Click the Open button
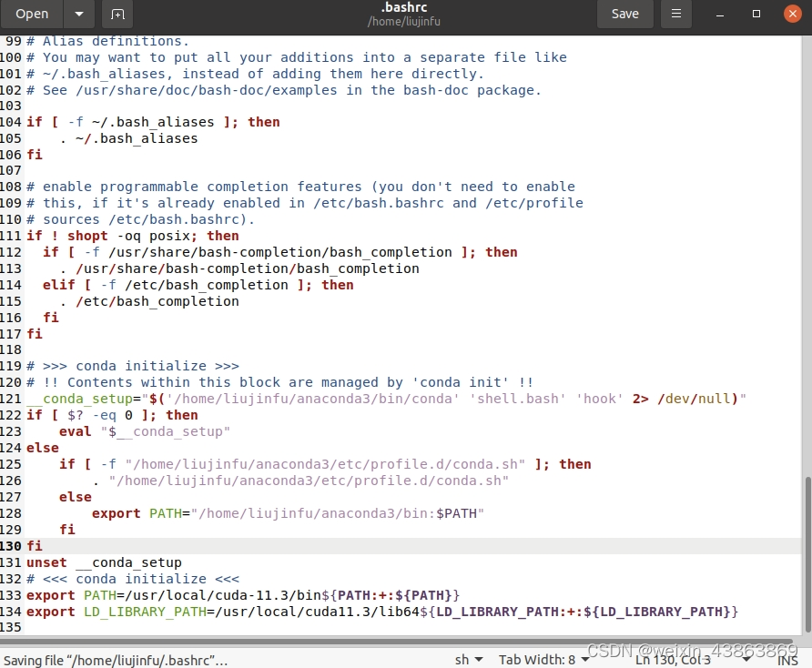 pos(32,14)
